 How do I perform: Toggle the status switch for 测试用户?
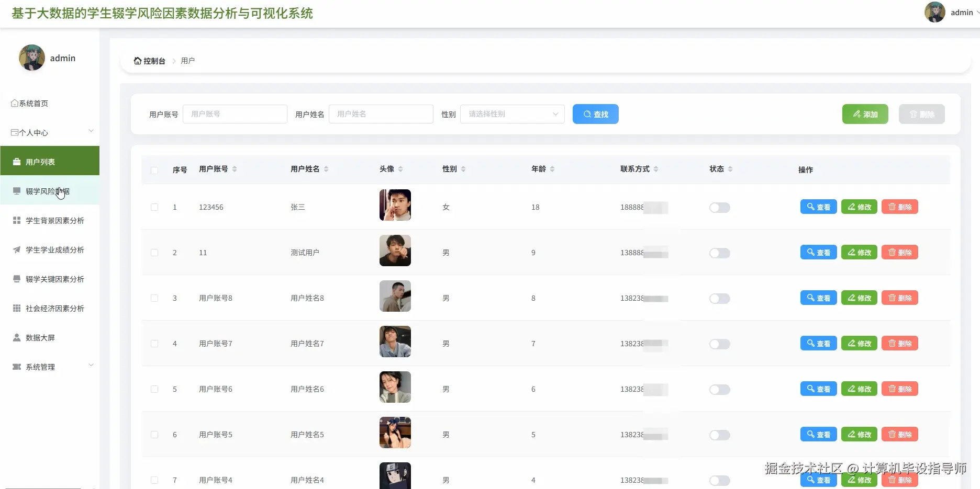tap(720, 253)
